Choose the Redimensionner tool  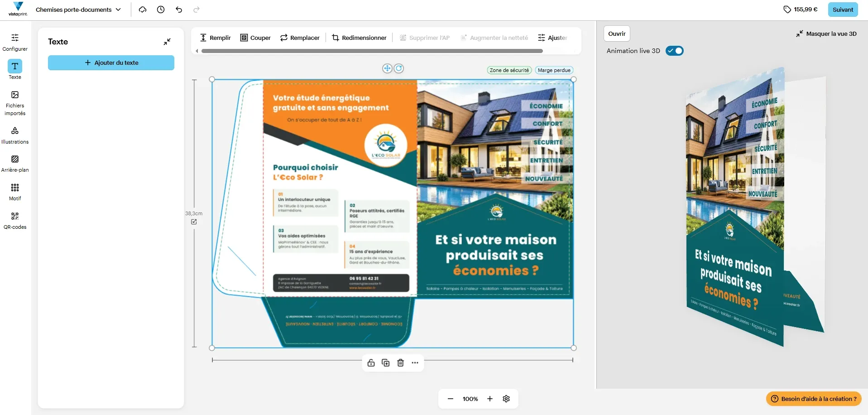(359, 38)
